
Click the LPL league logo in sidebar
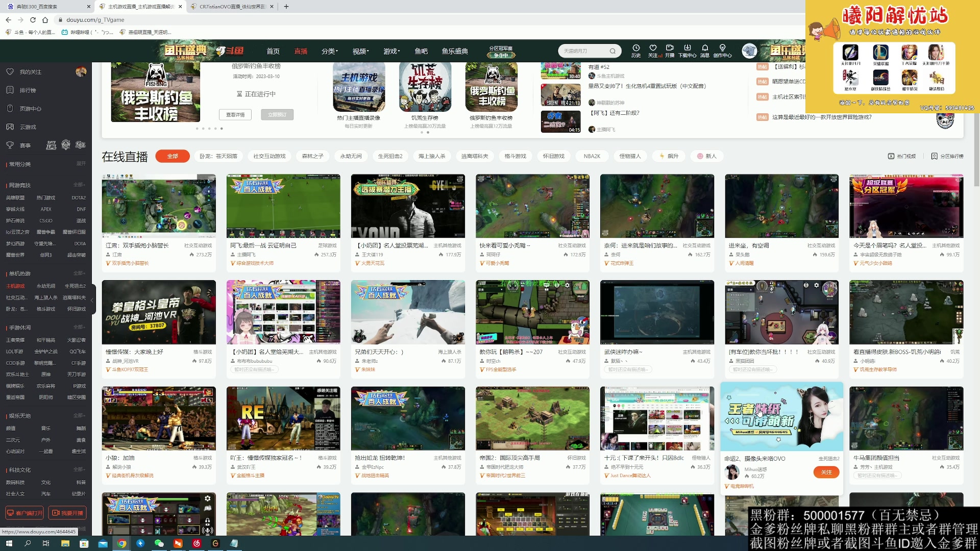click(x=51, y=145)
